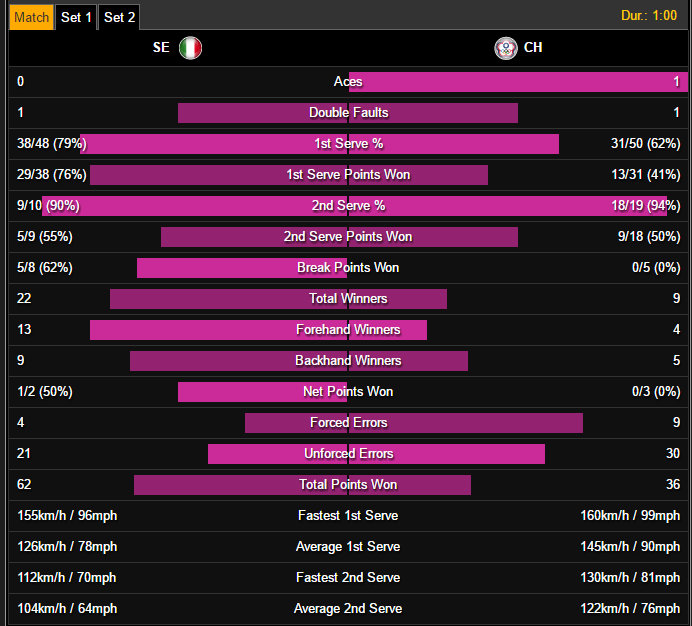
Task: Click SE's 5/8 (62%) break points value
Action: pyautogui.click(x=45, y=267)
